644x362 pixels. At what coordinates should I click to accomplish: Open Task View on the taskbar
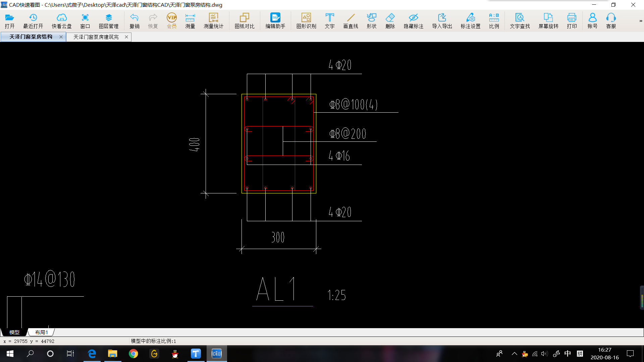point(70,354)
